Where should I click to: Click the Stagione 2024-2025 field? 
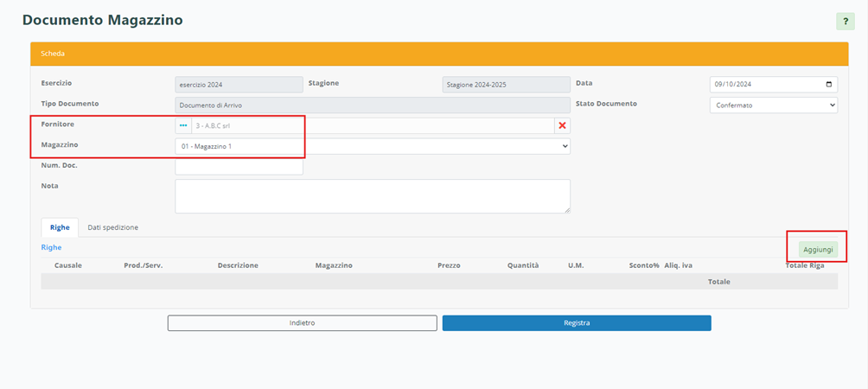pyautogui.click(x=505, y=85)
